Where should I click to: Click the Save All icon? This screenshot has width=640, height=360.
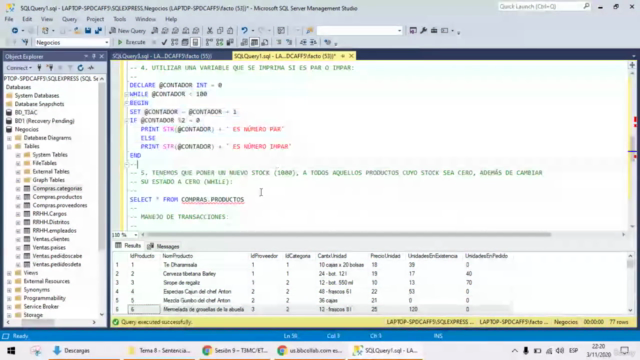98,31
